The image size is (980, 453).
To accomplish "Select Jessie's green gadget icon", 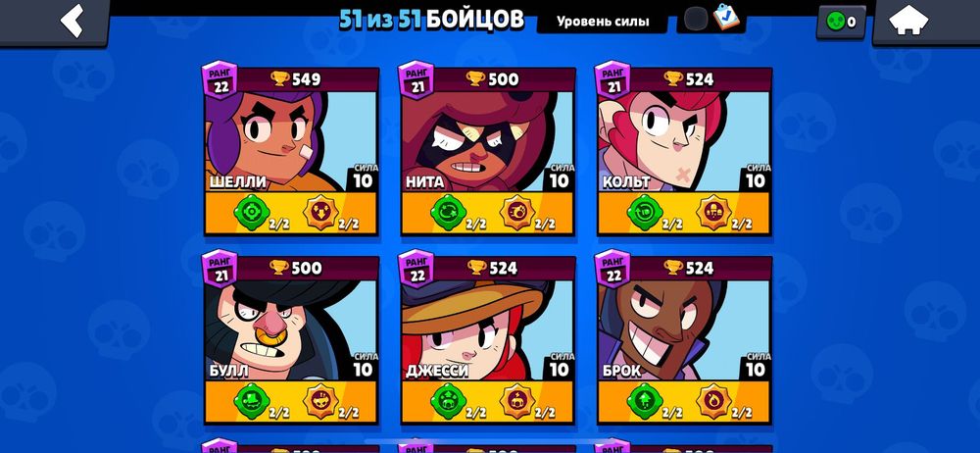I will (x=448, y=401).
